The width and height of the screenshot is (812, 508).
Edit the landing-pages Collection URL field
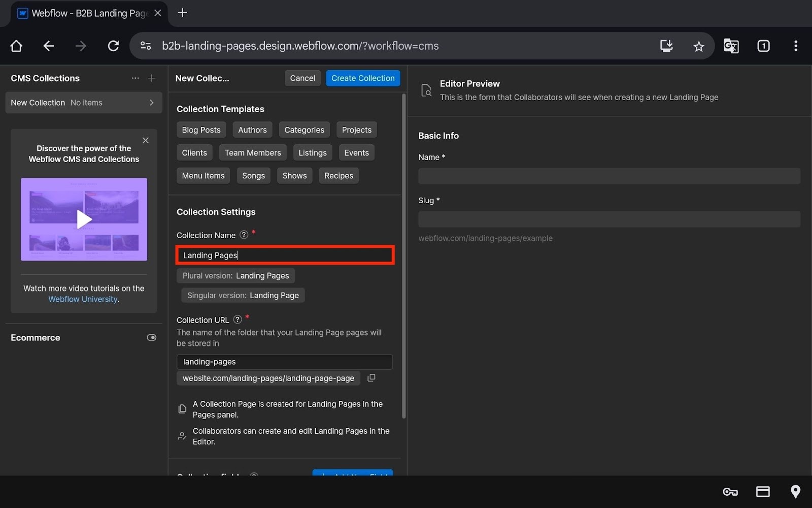tap(285, 362)
